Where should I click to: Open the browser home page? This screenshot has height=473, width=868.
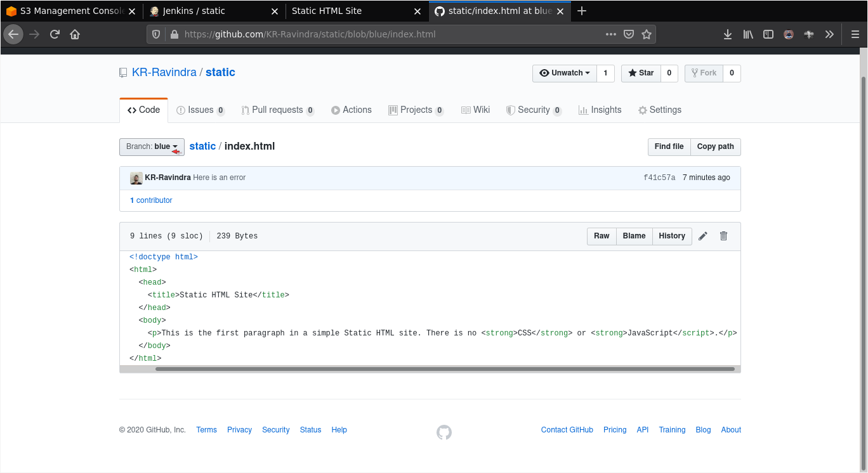point(75,34)
